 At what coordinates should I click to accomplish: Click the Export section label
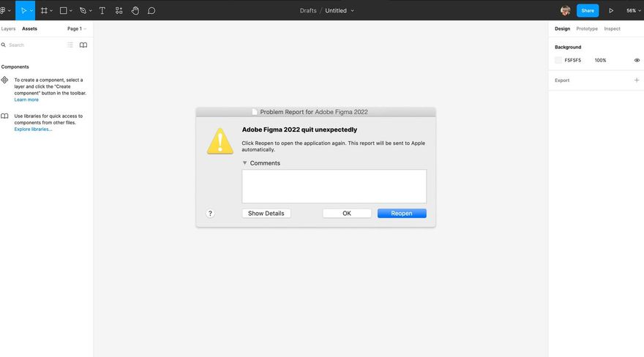562,80
